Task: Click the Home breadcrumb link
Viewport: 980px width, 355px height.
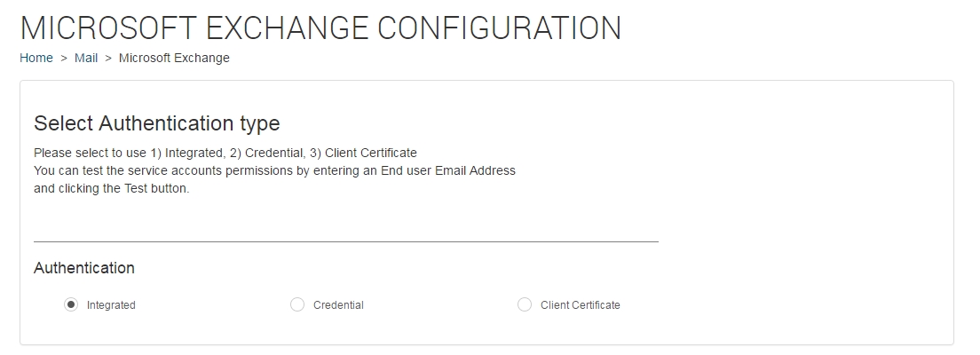Action: pos(36,59)
